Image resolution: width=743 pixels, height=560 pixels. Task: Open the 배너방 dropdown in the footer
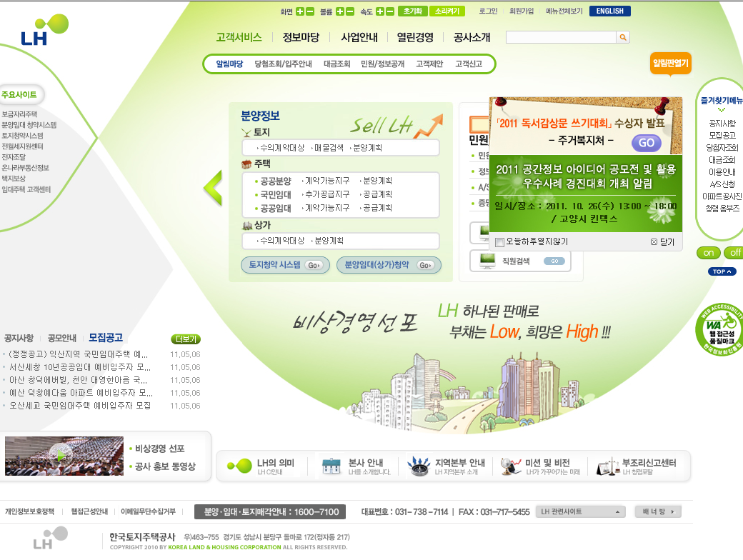(x=658, y=511)
